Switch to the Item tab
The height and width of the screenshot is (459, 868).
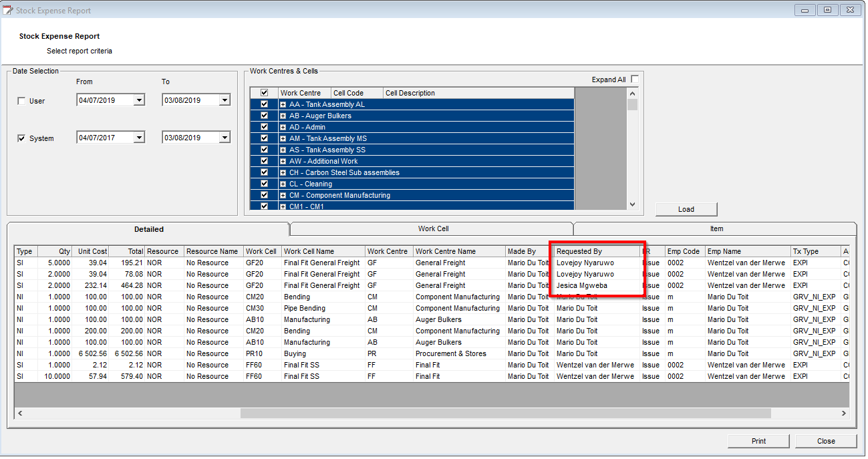click(x=716, y=228)
